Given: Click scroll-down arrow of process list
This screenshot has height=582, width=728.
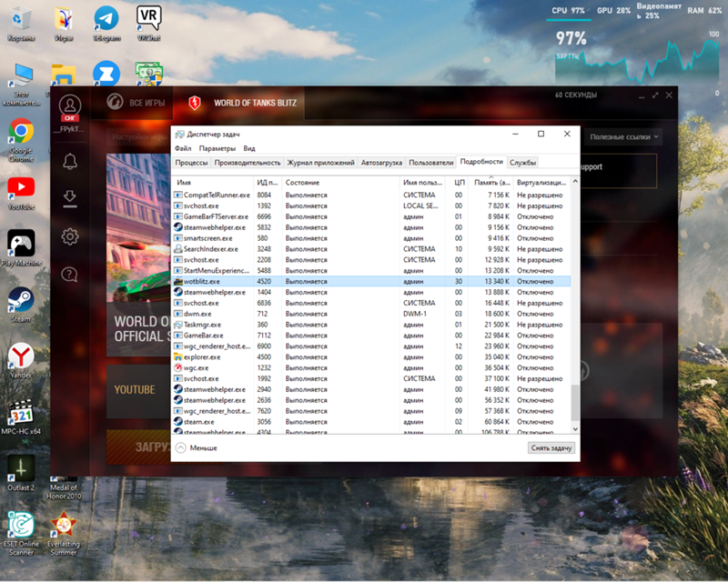Looking at the screenshot, I should pyautogui.click(x=575, y=429).
